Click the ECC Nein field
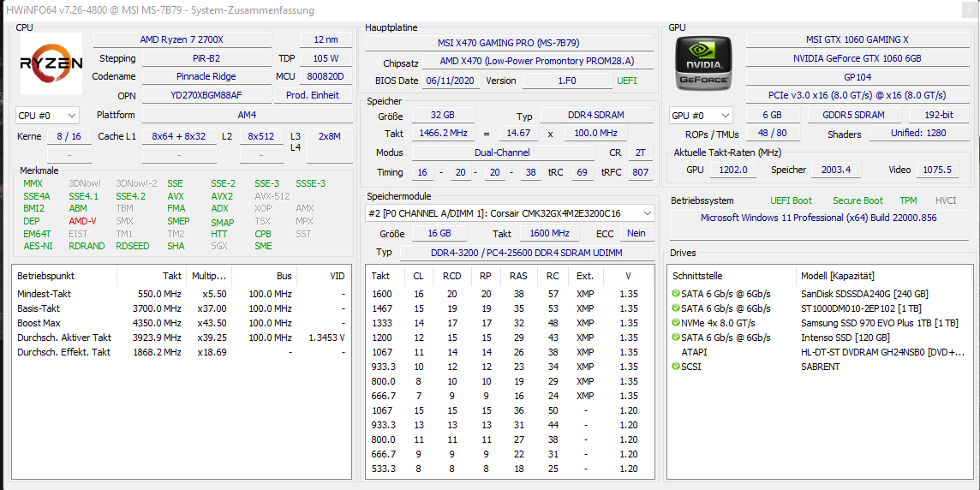The height and width of the screenshot is (490, 980). coord(636,233)
